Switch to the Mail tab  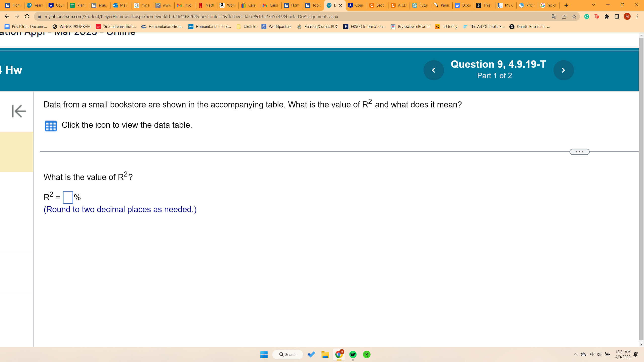click(121, 5)
